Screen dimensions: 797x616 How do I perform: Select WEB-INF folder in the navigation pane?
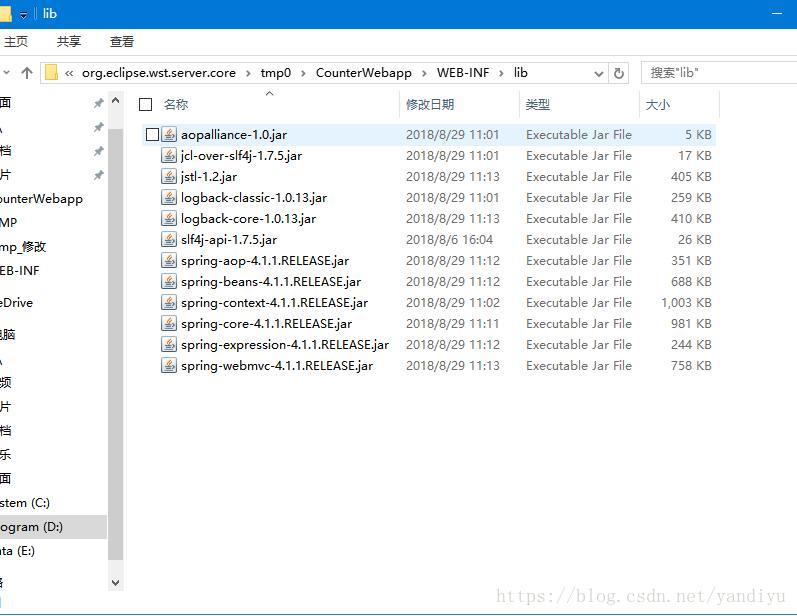pyautogui.click(x=20, y=270)
